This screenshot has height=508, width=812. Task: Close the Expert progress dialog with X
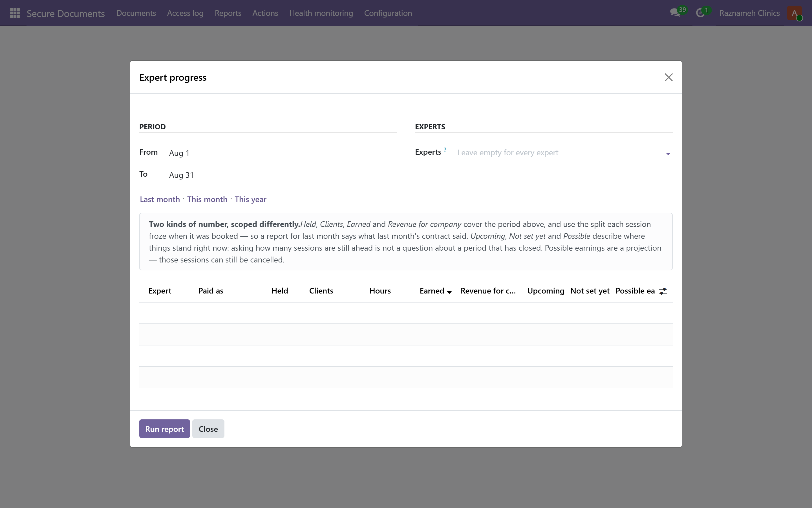click(668, 77)
